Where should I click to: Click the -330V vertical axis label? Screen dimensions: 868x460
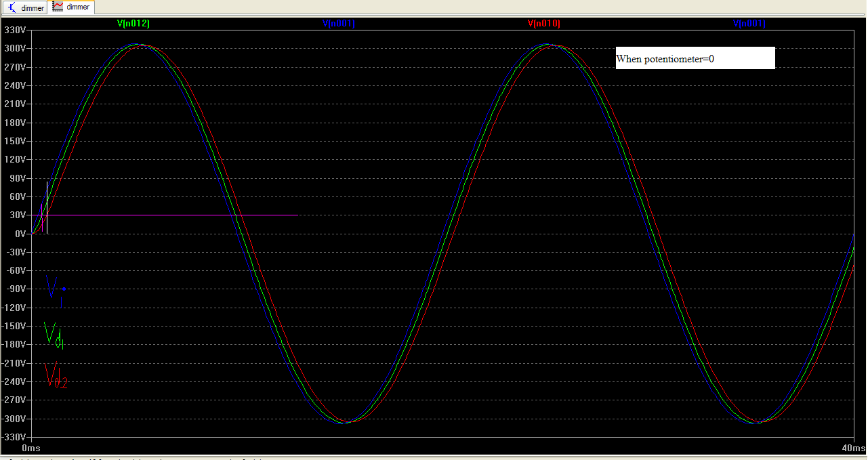[14, 437]
